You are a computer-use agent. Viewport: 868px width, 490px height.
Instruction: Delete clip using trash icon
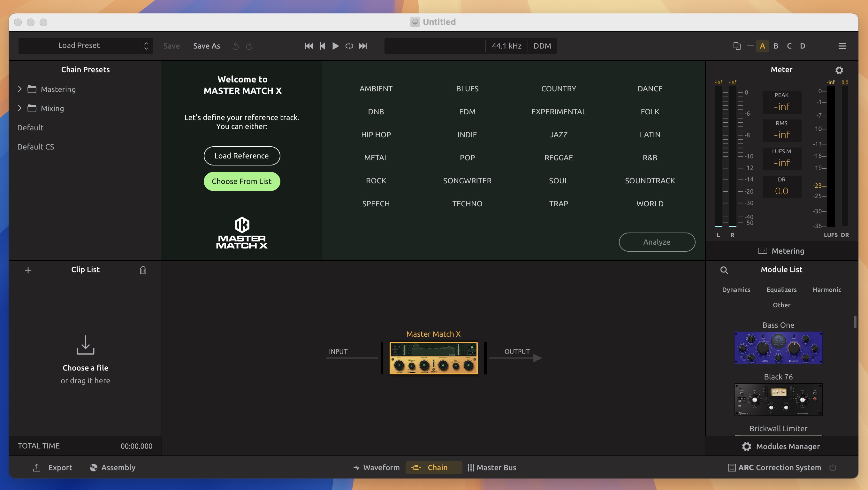[143, 270]
